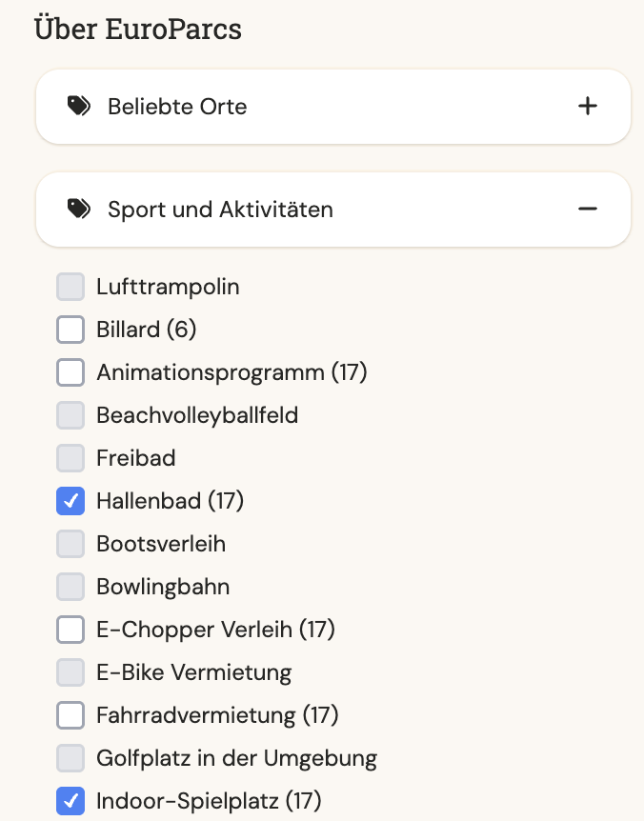Click the Bowlingbahn checkbox

[70, 587]
